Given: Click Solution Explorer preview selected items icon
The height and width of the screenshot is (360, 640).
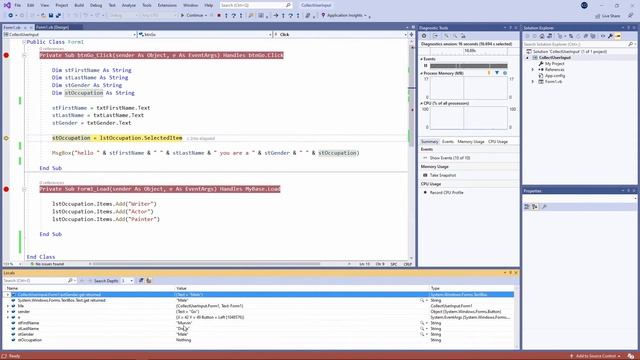Looking at the screenshot, I should tap(618, 36).
